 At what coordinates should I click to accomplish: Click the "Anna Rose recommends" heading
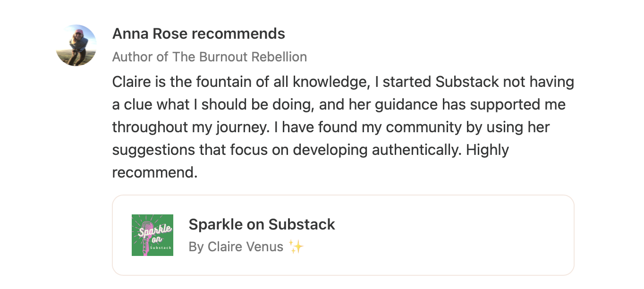(x=198, y=34)
